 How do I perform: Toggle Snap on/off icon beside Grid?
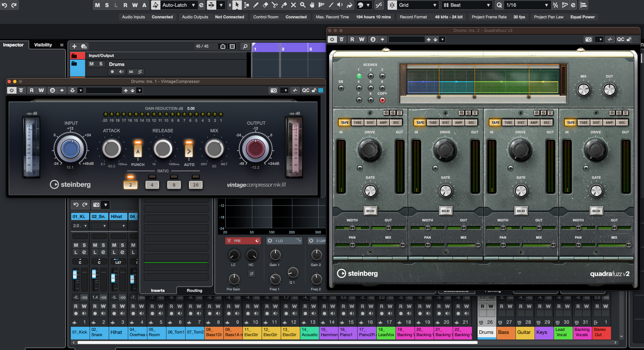[x=392, y=5]
